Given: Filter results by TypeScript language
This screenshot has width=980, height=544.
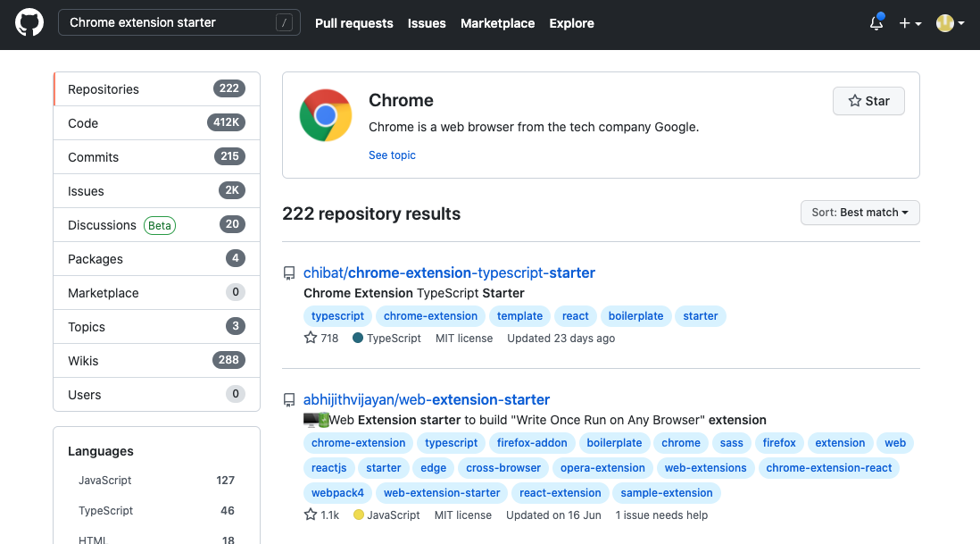Looking at the screenshot, I should [x=156, y=510].
